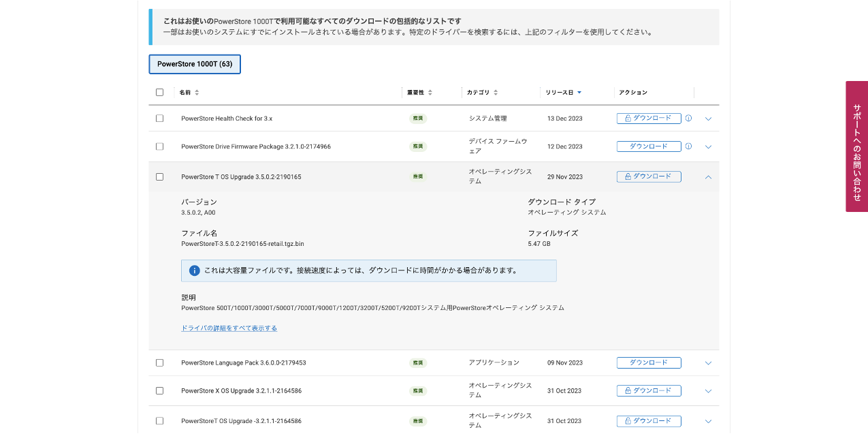Check the PowerStore Language Pack 3.6.0.0 box
Viewport: 868px width, 434px height.
pyautogui.click(x=160, y=362)
